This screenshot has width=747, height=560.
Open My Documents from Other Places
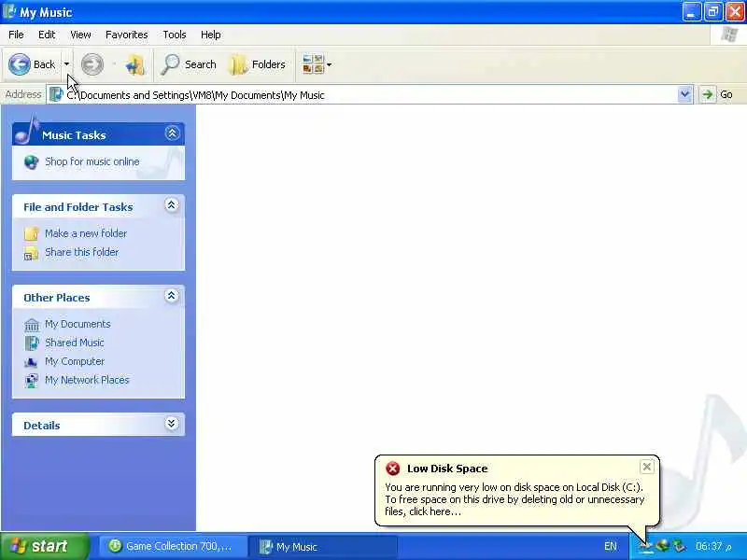click(x=78, y=324)
